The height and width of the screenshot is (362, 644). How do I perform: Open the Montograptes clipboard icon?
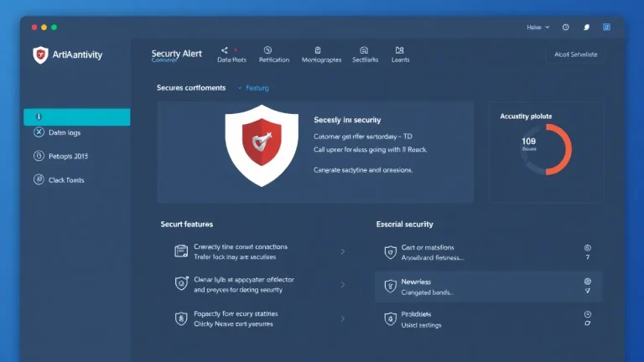tap(318, 50)
